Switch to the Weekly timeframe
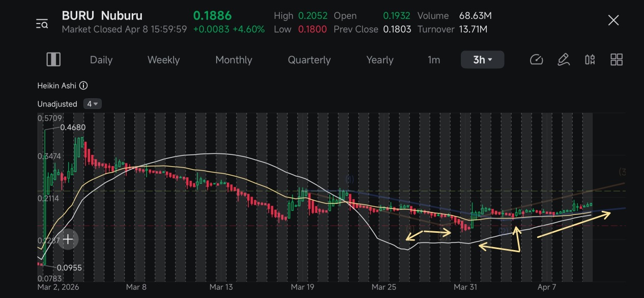This screenshot has width=644, height=298. (163, 60)
